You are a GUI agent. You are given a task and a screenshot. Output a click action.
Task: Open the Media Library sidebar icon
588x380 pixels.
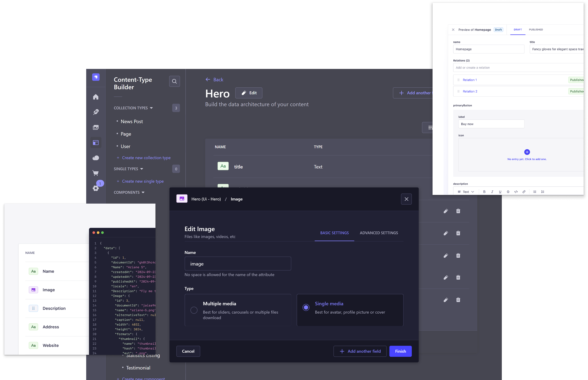tap(96, 127)
